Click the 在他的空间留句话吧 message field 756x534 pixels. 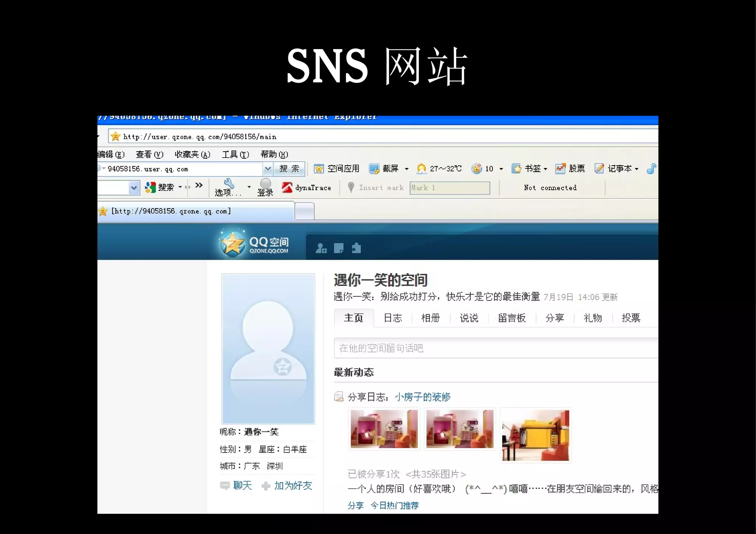[x=496, y=348]
